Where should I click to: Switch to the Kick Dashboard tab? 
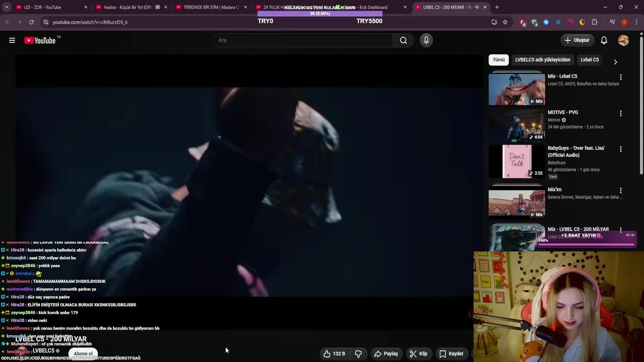370,7
